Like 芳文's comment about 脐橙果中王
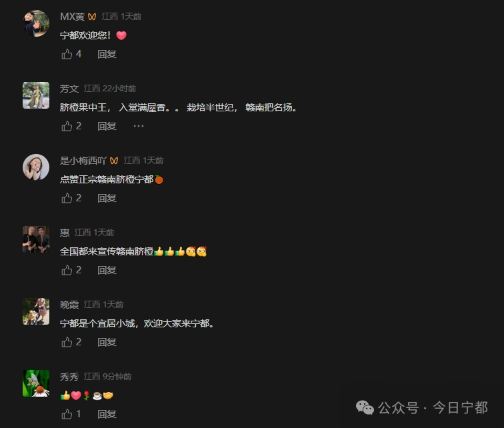 point(67,126)
